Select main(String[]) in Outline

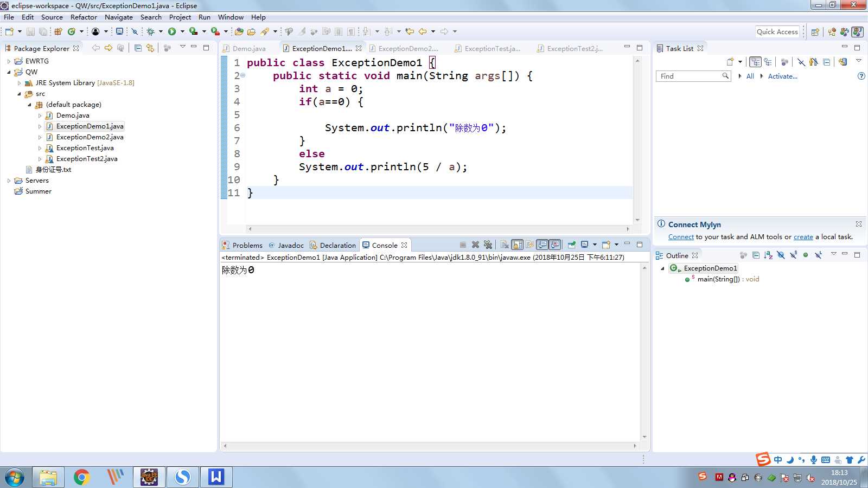click(x=728, y=279)
